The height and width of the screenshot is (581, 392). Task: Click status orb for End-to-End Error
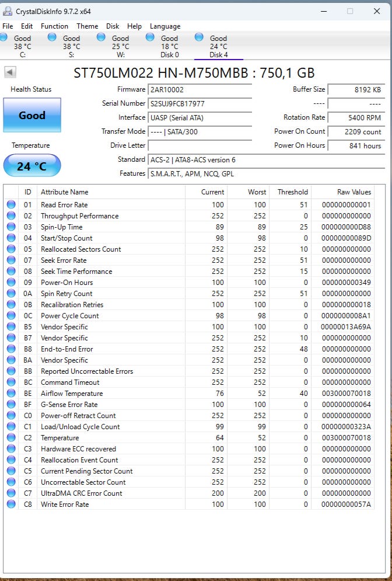tap(11, 349)
